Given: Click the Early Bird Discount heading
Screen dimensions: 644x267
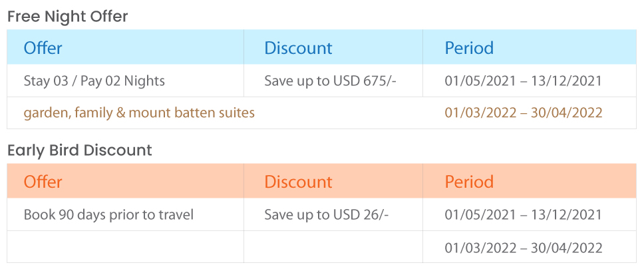Looking at the screenshot, I should (80, 150).
